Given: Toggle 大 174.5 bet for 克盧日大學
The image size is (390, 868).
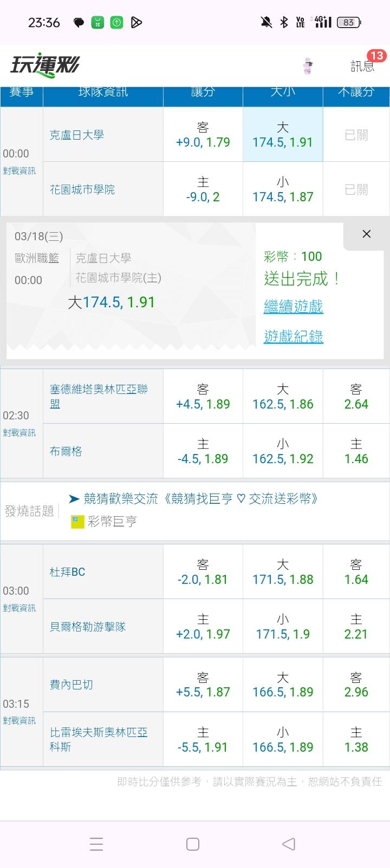Looking at the screenshot, I should click(x=283, y=135).
